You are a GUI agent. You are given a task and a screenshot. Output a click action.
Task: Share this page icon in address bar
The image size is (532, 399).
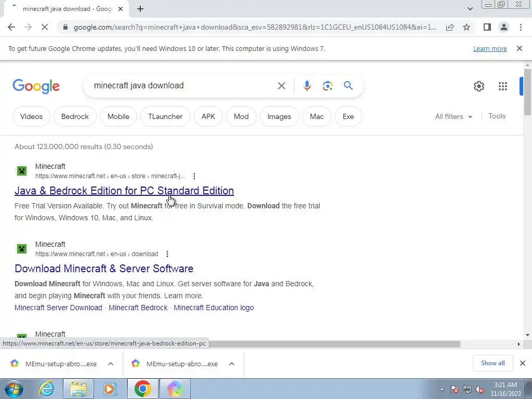point(450,27)
